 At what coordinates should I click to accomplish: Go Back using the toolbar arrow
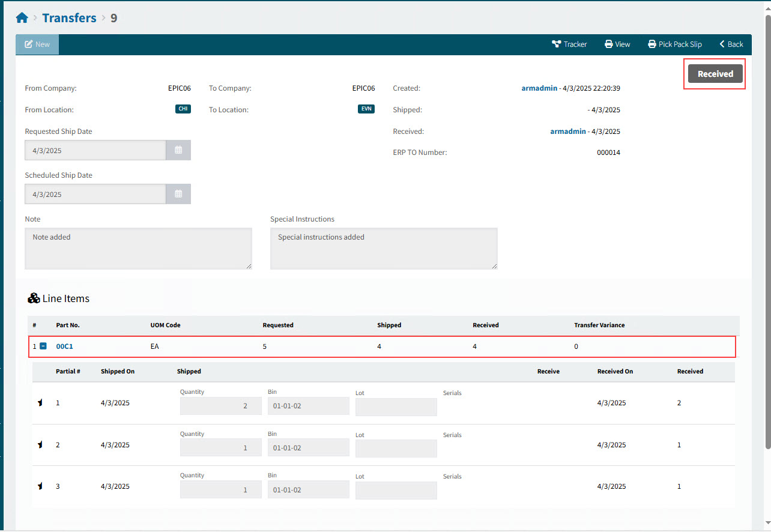tap(731, 44)
